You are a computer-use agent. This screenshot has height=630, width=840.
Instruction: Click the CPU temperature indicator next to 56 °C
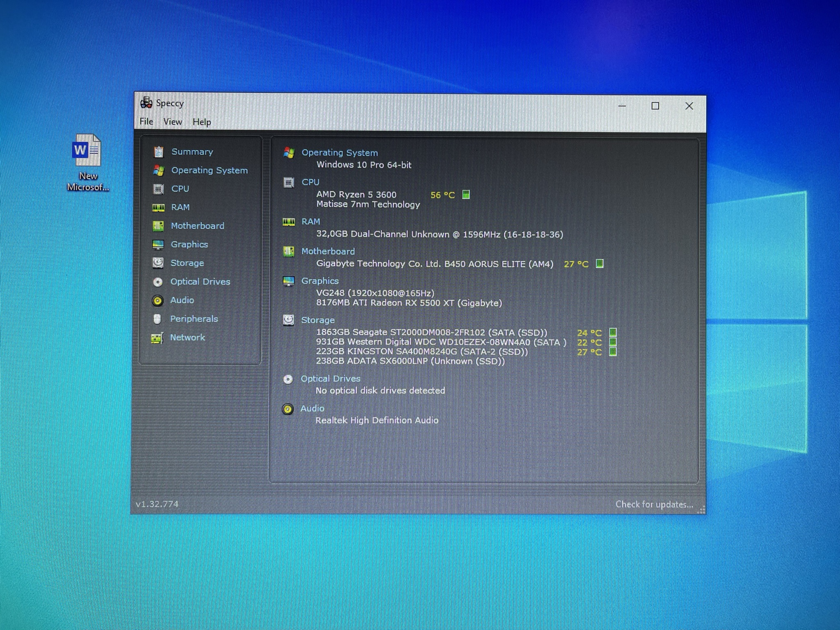[466, 194]
